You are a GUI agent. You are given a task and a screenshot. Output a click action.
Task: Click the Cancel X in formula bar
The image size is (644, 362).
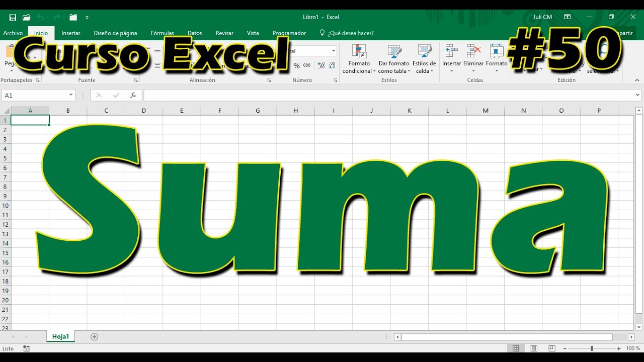tap(99, 95)
